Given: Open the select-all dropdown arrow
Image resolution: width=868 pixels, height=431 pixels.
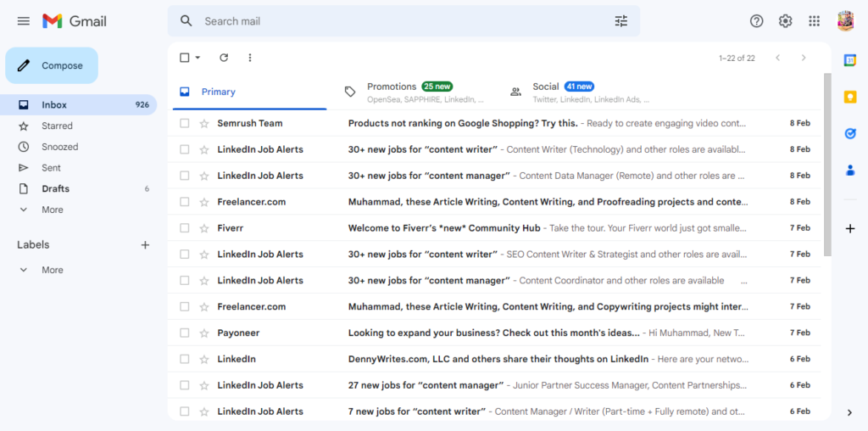Looking at the screenshot, I should click(x=198, y=58).
